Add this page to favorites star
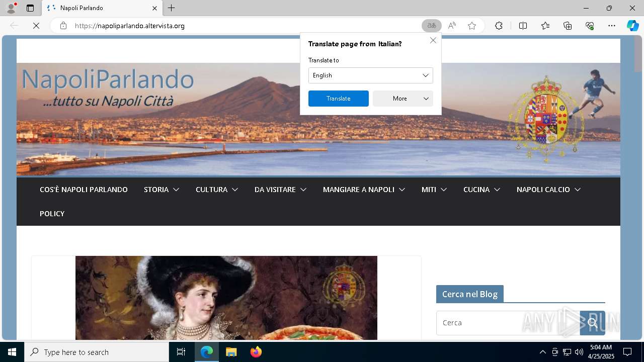This screenshot has width=644, height=362. pyautogui.click(x=472, y=26)
